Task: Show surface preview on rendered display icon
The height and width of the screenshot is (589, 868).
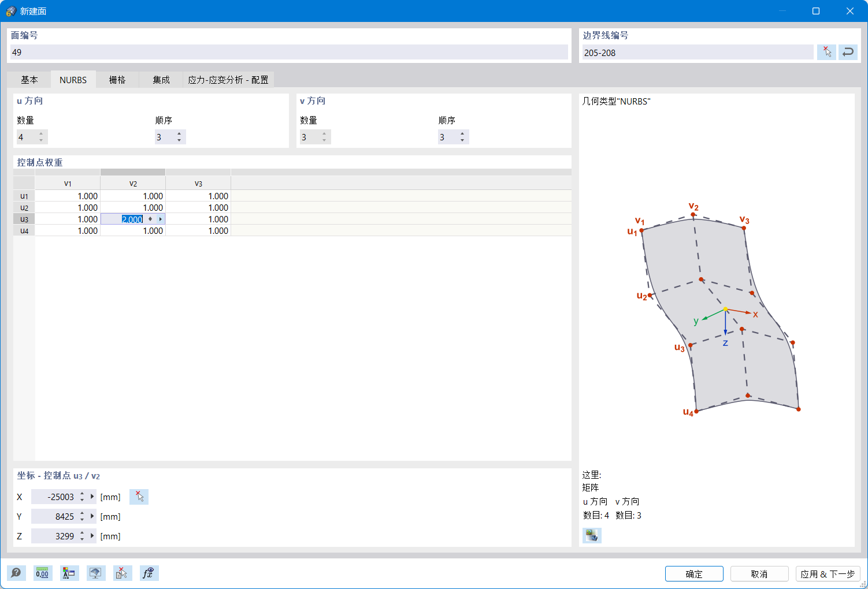Action: click(96, 573)
